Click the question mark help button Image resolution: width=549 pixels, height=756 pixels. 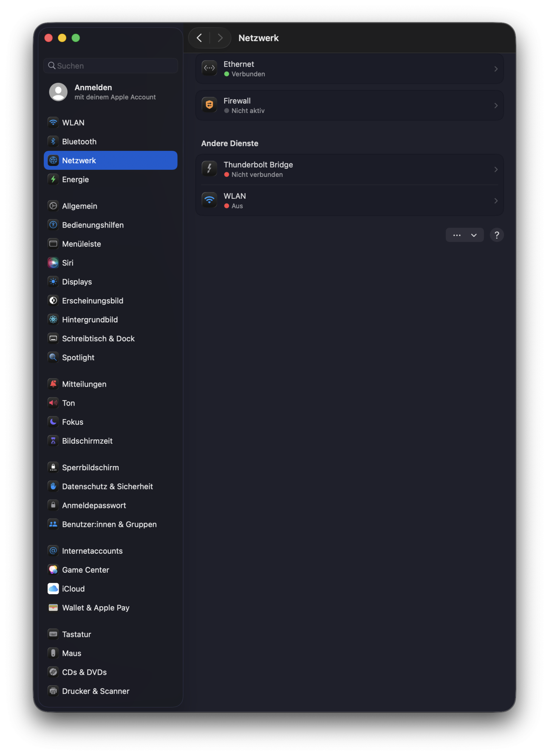click(x=496, y=235)
